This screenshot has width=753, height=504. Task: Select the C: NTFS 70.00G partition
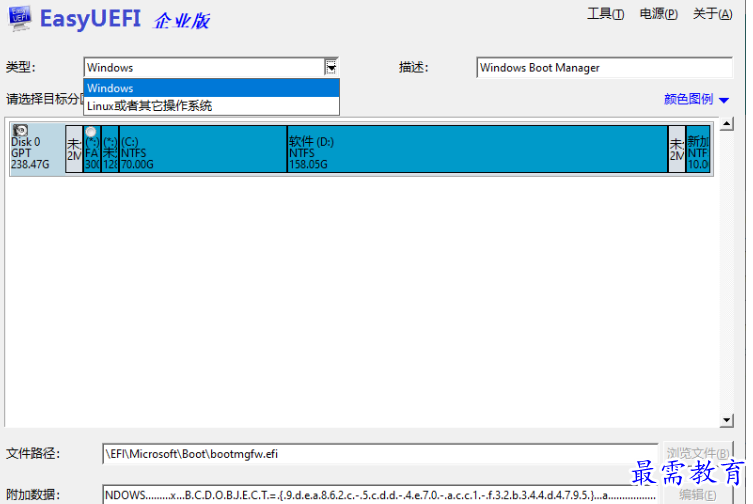click(203, 148)
